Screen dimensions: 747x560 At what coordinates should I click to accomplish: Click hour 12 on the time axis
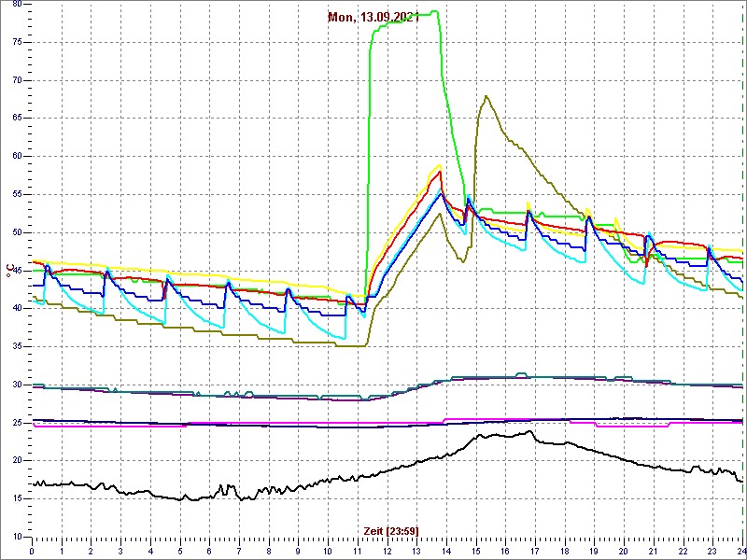[x=387, y=550]
